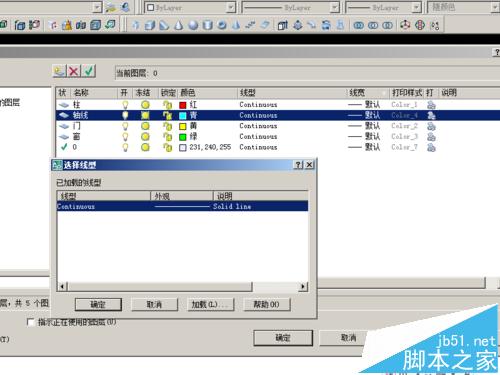
Task: Toggle the freeze sun icon for layer 柱
Action: pos(145,105)
